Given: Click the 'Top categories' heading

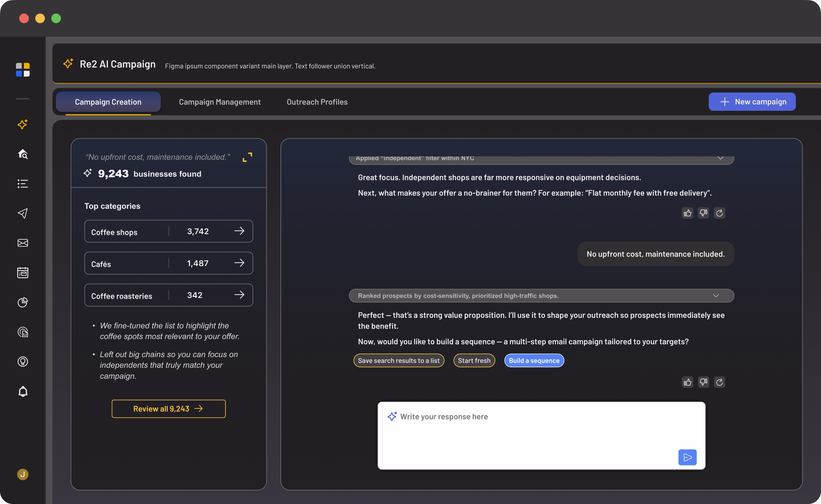Looking at the screenshot, I should pyautogui.click(x=112, y=206).
